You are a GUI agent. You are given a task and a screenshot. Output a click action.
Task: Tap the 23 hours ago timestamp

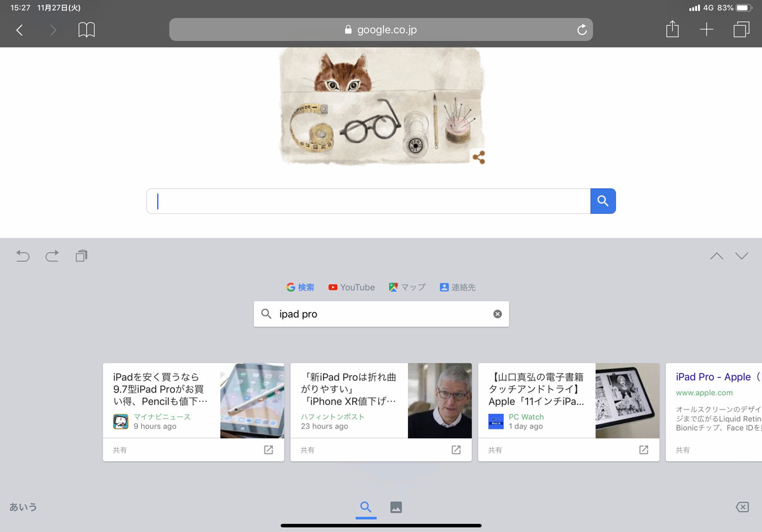[324, 426]
